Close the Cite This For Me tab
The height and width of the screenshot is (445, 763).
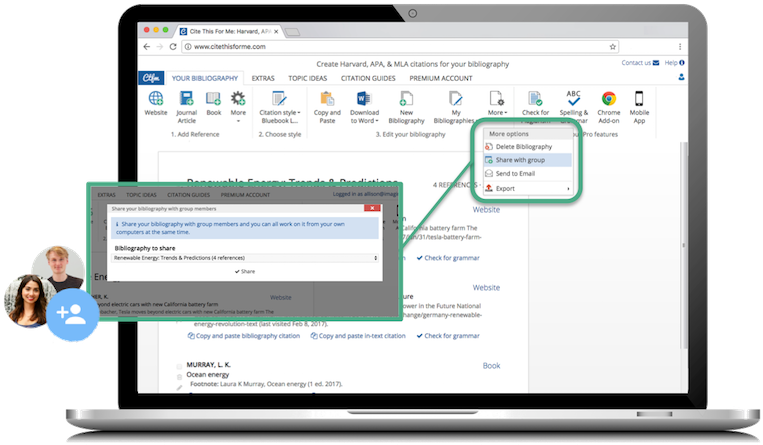(276, 32)
